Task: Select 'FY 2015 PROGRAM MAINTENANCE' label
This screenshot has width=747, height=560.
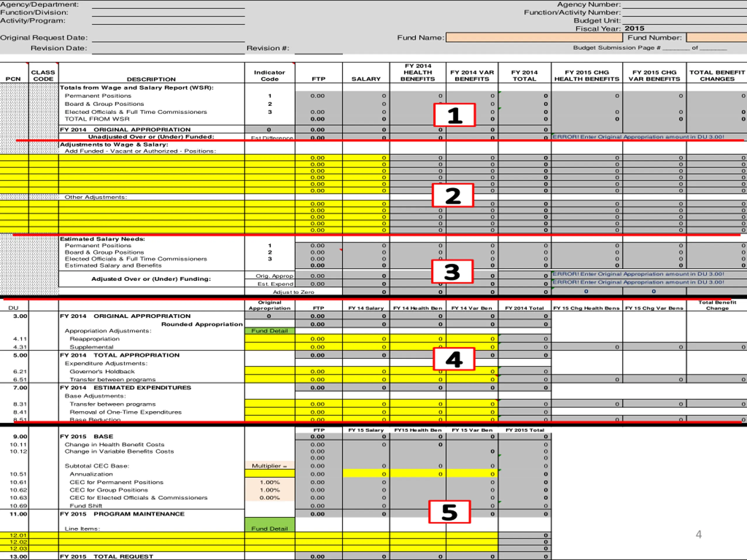Action: [122, 514]
